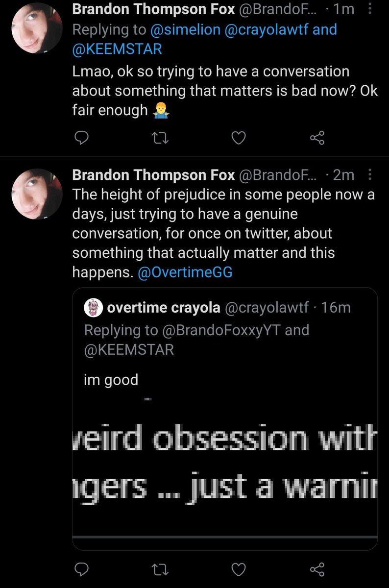Open the @KEEMSTAR mention in first tweet
This screenshot has height=588, width=389.
(117, 49)
